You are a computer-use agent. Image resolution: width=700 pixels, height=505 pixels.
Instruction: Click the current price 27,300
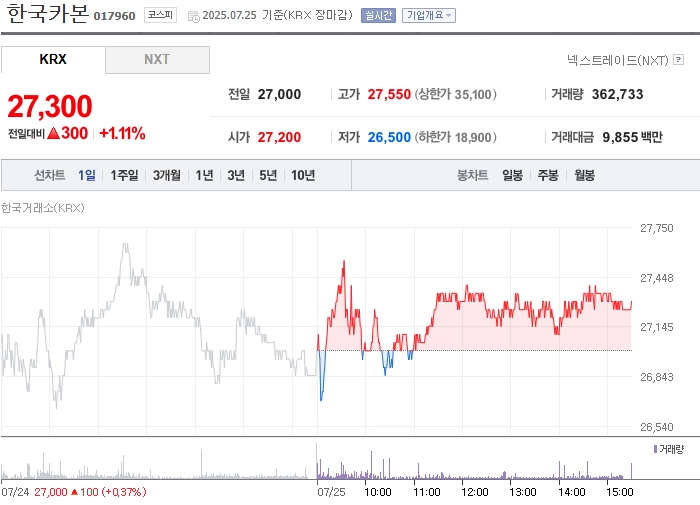point(50,107)
